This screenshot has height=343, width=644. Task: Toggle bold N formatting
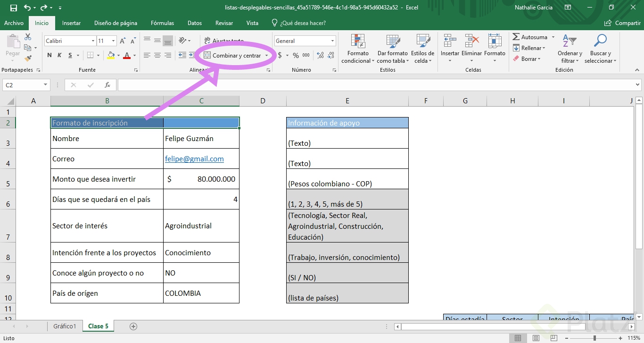pyautogui.click(x=50, y=55)
